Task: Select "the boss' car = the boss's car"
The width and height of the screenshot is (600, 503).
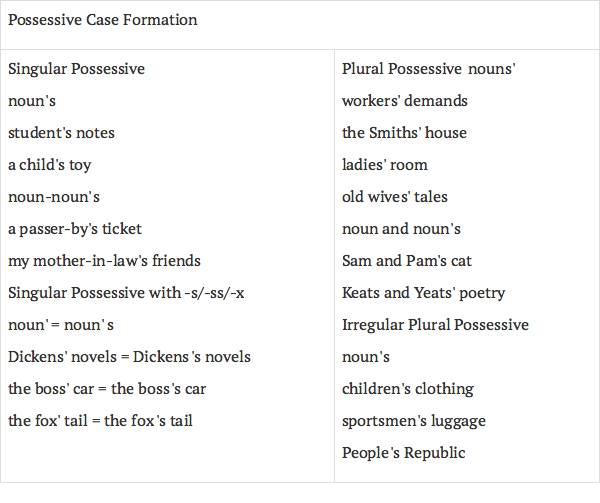Action: click(x=107, y=389)
